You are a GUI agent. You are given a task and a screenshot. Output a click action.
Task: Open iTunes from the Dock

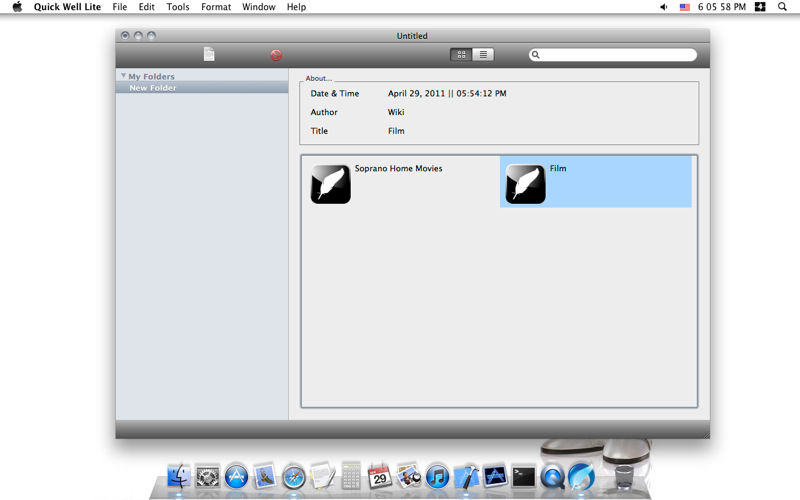(437, 477)
